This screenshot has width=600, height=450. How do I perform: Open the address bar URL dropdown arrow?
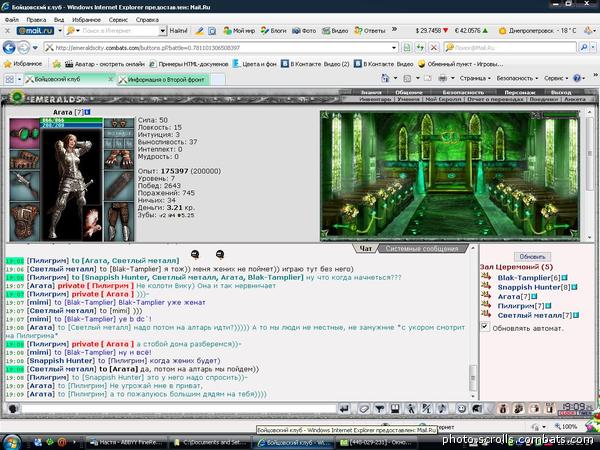394,48
